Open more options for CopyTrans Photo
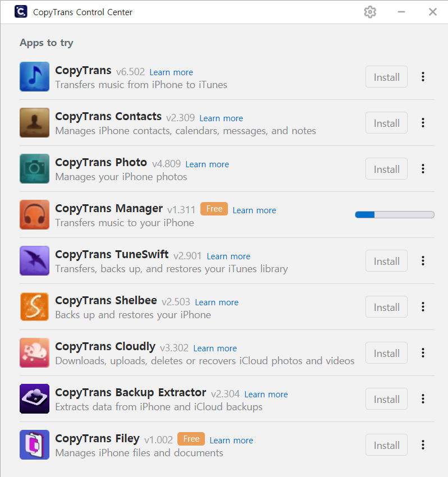The width and height of the screenshot is (448, 477). 423,168
